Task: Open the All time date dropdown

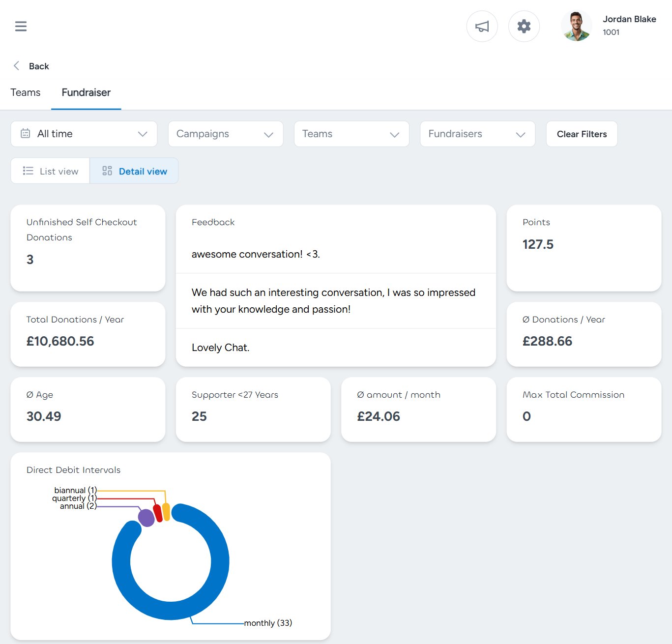Action: pyautogui.click(x=84, y=134)
